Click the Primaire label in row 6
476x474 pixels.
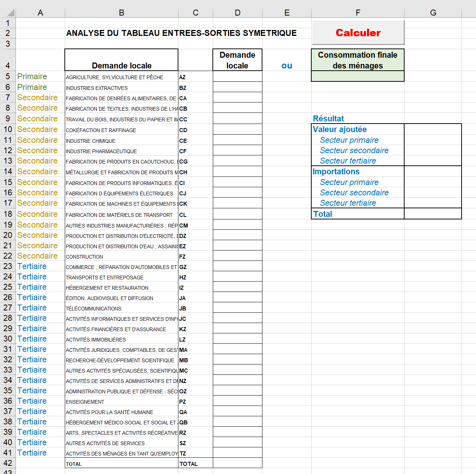(x=32, y=87)
